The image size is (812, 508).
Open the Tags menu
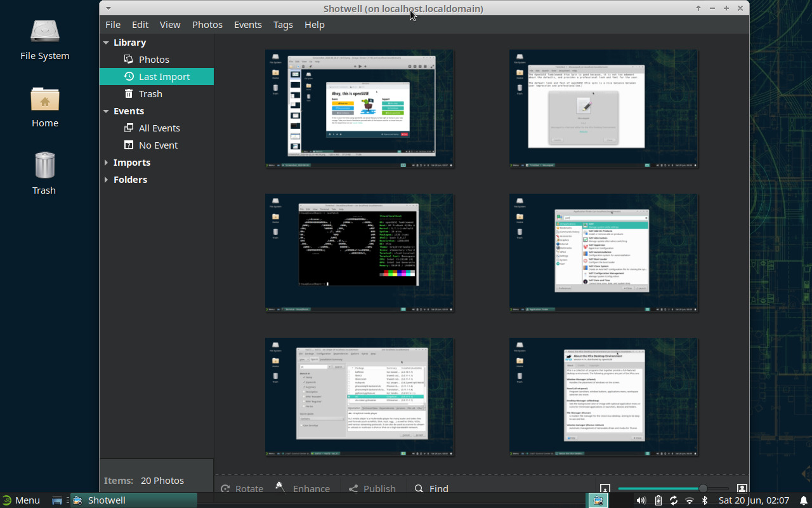pos(283,24)
